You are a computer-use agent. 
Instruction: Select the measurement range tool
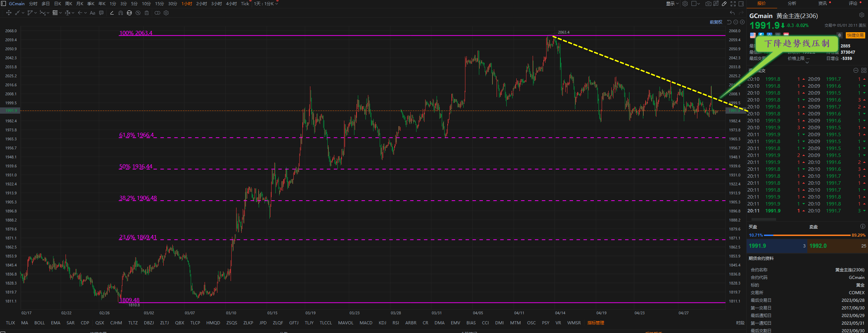tap(68, 13)
